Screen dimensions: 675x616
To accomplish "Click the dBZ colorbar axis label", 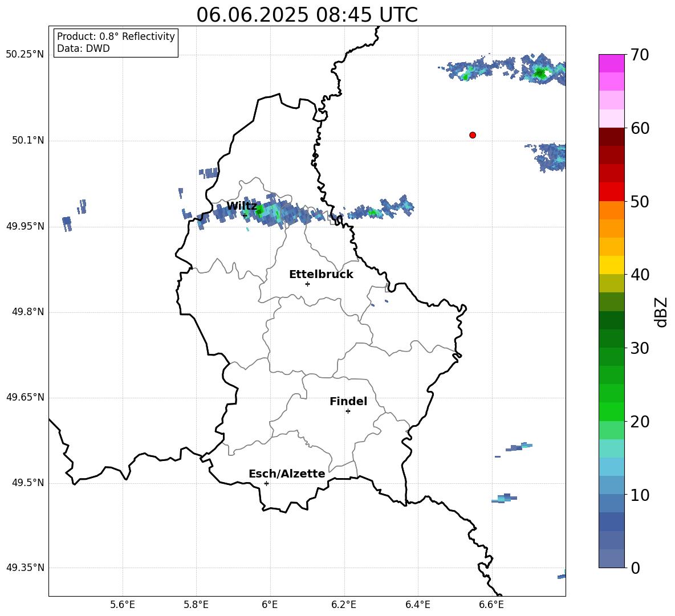I will pyautogui.click(x=661, y=312).
